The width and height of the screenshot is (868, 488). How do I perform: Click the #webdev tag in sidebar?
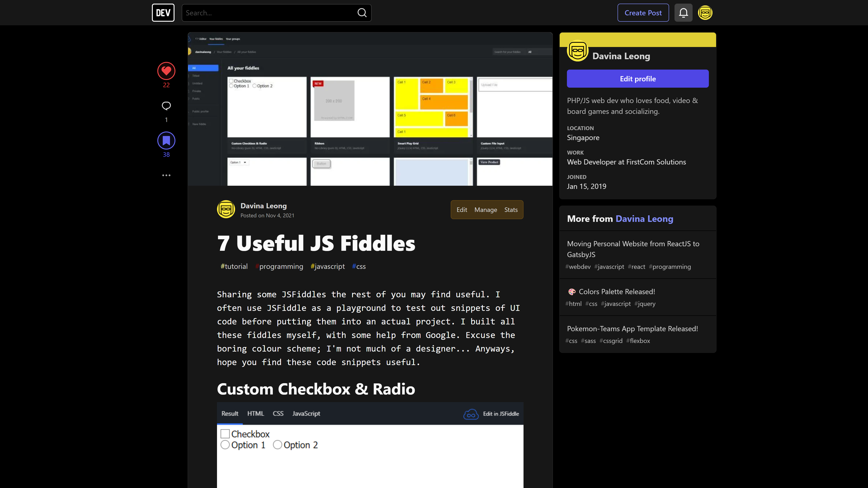578,267
